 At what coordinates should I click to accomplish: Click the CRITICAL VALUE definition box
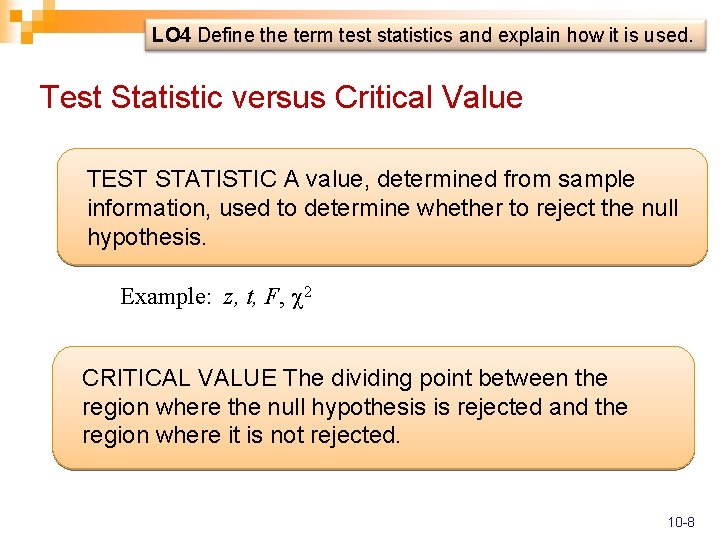point(373,407)
